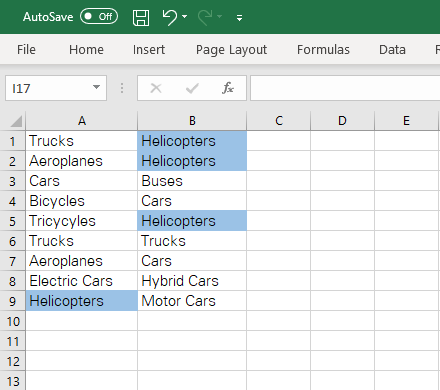This screenshot has height=390, width=440.
Task: Click the formula bar Cancel X icon
Action: coord(156,88)
